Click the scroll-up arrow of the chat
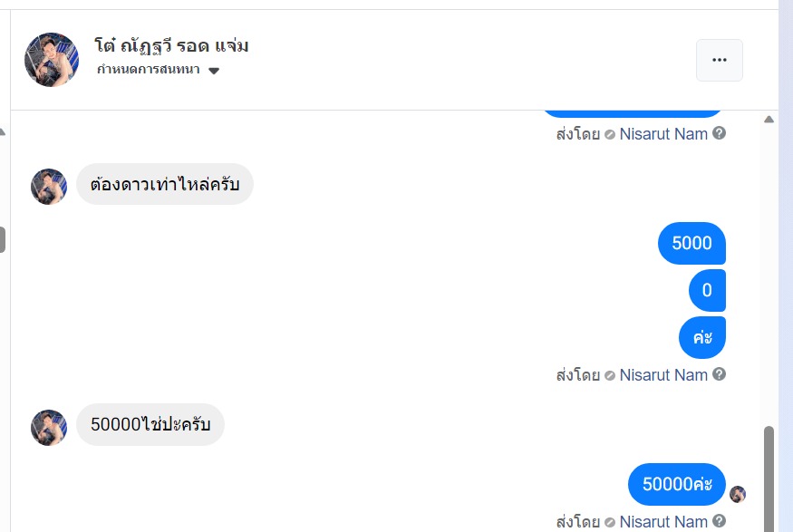This screenshot has height=532, width=793. [x=769, y=120]
